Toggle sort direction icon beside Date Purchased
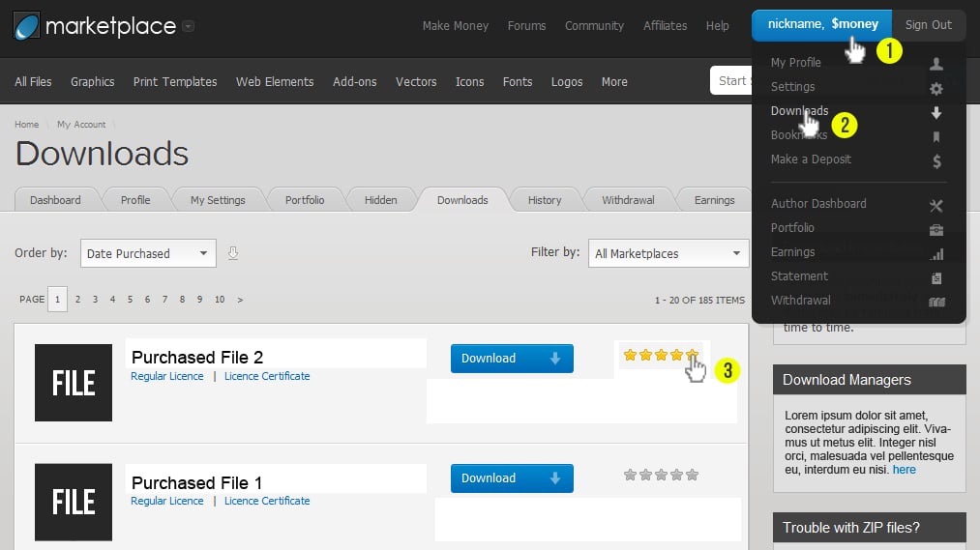Viewport: 980px width, 550px height. point(232,254)
